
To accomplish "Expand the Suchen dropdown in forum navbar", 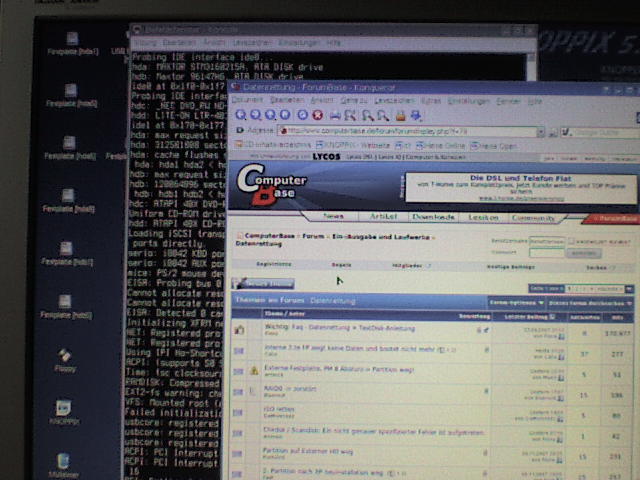I will (x=600, y=268).
